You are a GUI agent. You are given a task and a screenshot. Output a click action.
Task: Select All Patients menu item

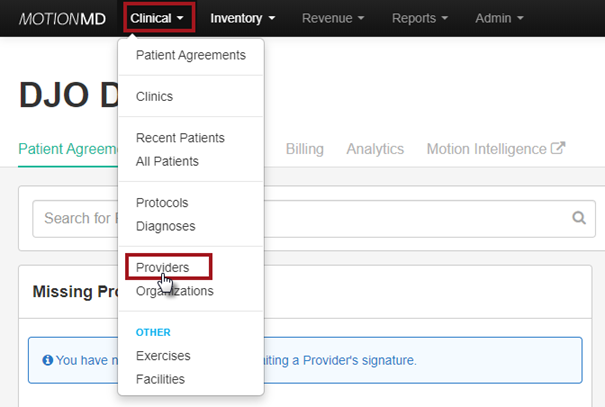click(167, 161)
